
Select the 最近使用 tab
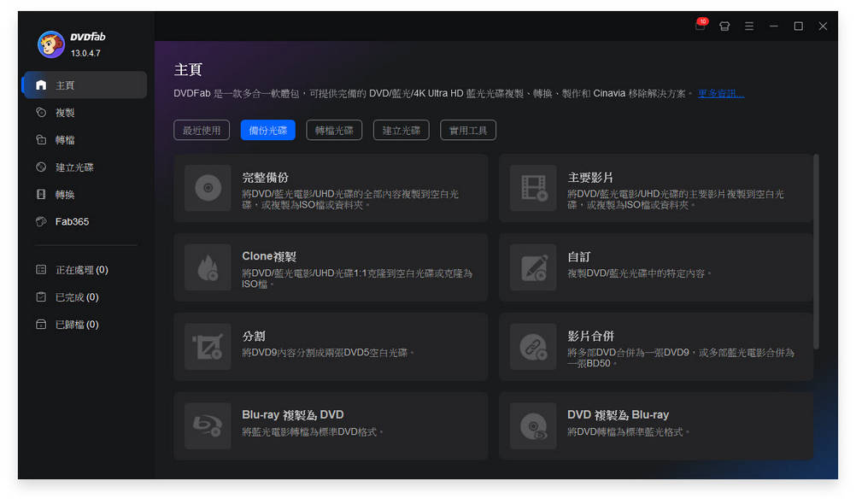pos(202,130)
